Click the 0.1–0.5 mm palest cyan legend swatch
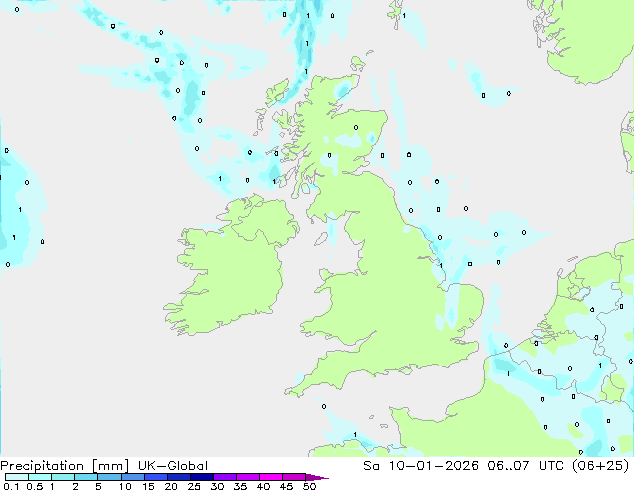Screen dimensions: 634x490 coord(17,477)
